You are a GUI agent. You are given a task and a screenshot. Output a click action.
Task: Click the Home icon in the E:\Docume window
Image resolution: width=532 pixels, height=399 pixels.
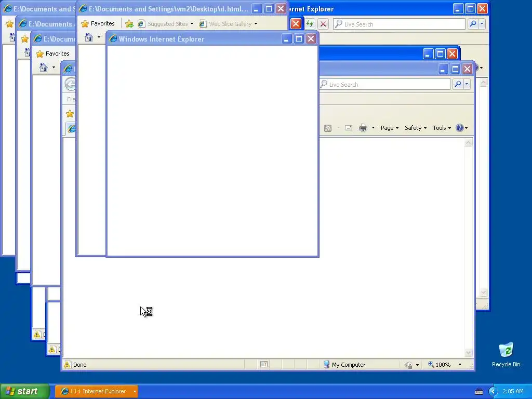[x=44, y=68]
